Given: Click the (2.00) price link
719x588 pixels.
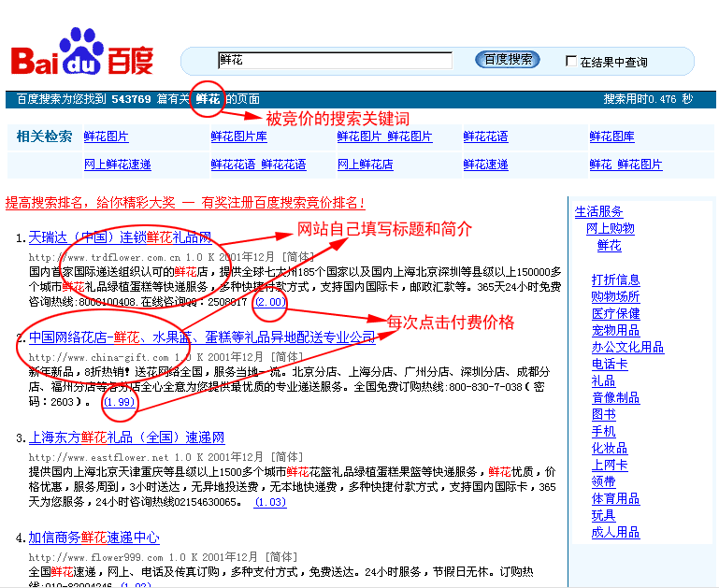Looking at the screenshot, I should (x=271, y=302).
